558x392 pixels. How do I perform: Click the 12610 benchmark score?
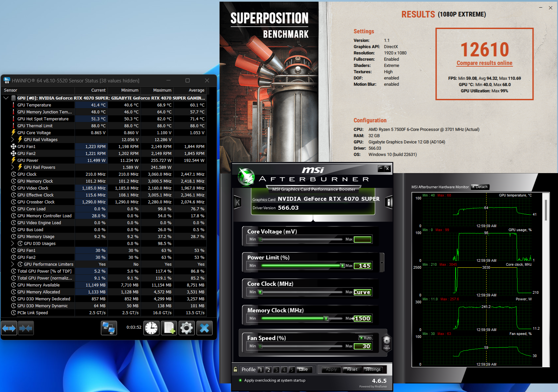pos(485,49)
